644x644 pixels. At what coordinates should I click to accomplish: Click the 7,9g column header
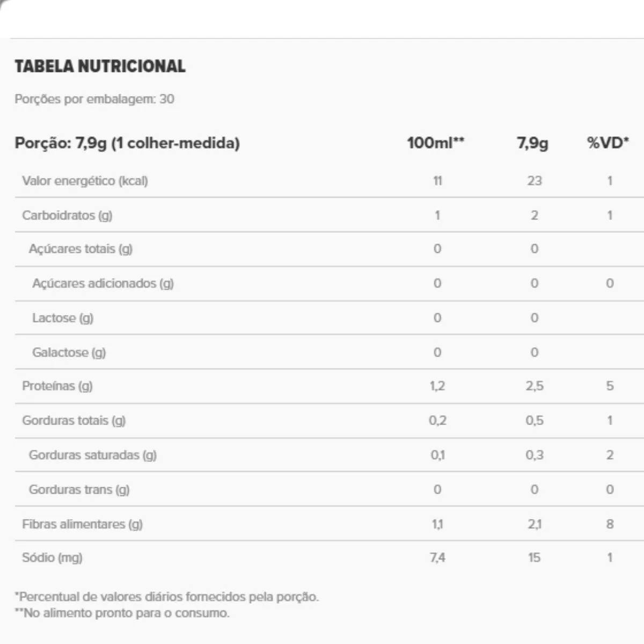532,143
